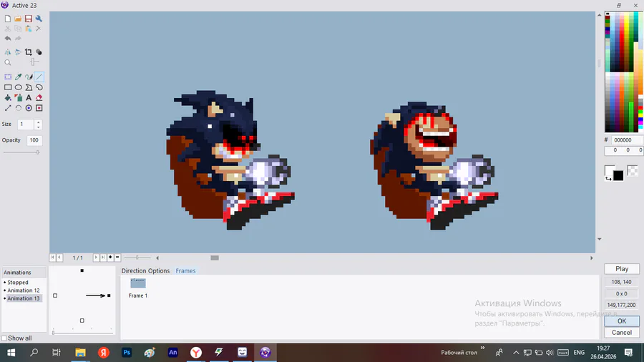Select Animation 13 in the list
Image resolution: width=644 pixels, height=362 pixels.
point(24,298)
